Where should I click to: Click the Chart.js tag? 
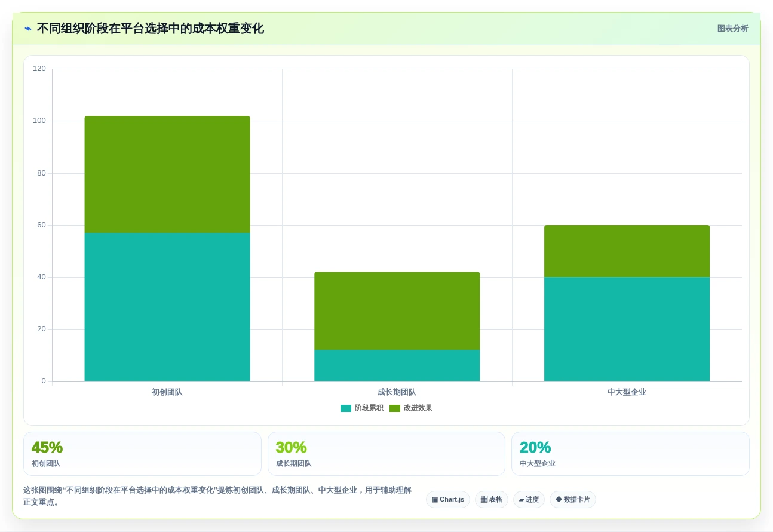(448, 499)
